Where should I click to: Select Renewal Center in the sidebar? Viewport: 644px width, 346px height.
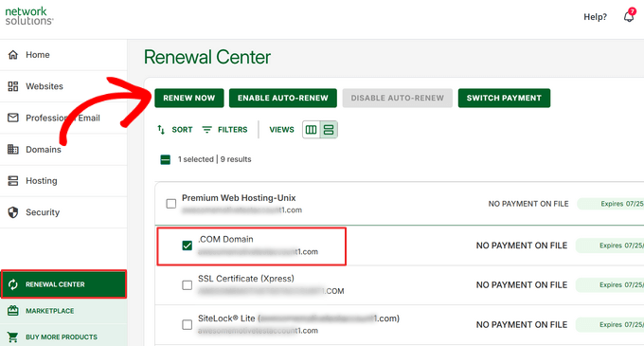coord(63,284)
